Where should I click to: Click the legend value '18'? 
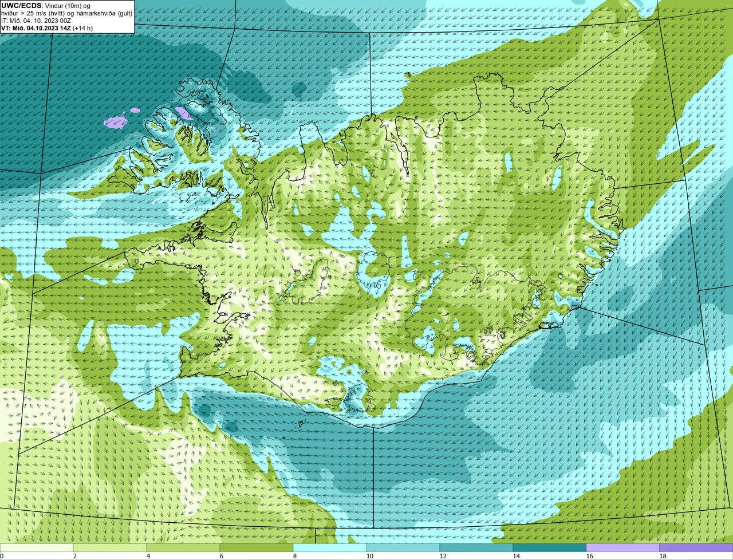(663, 556)
